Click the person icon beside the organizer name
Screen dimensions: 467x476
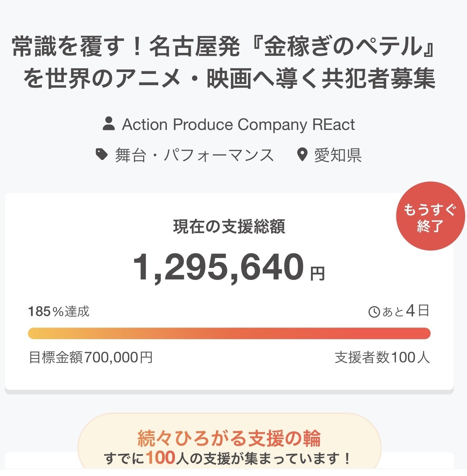pos(109,124)
